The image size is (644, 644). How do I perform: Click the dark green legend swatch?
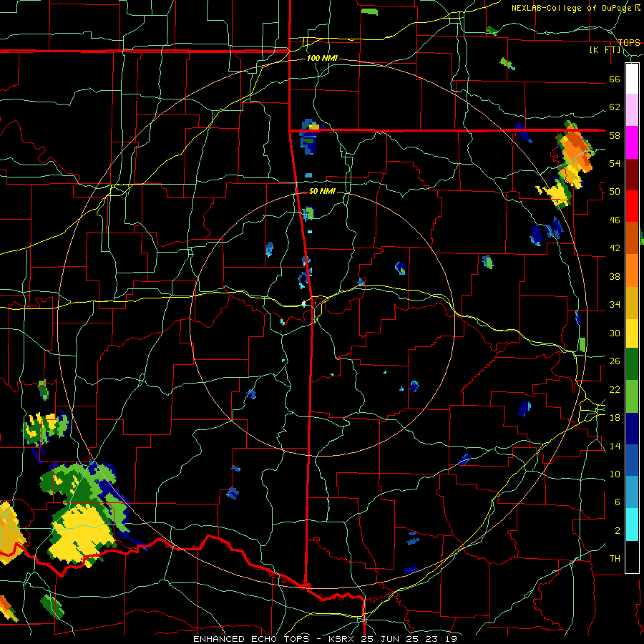click(x=632, y=364)
